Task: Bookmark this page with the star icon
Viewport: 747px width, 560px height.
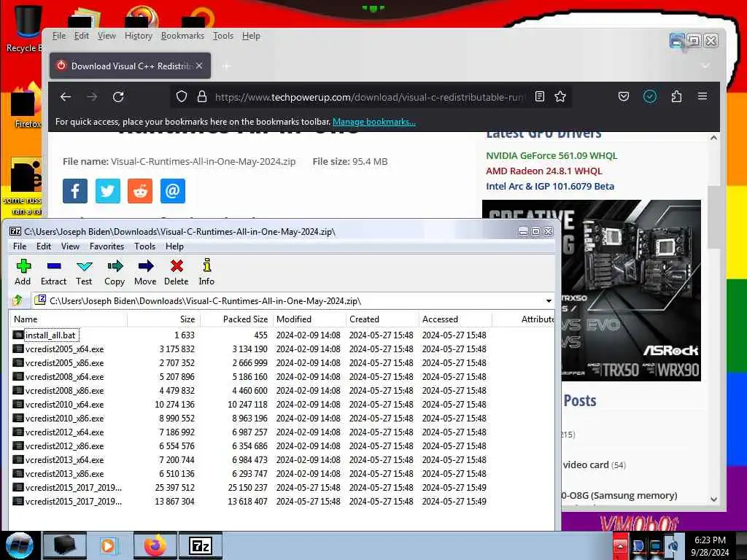Action: point(560,97)
